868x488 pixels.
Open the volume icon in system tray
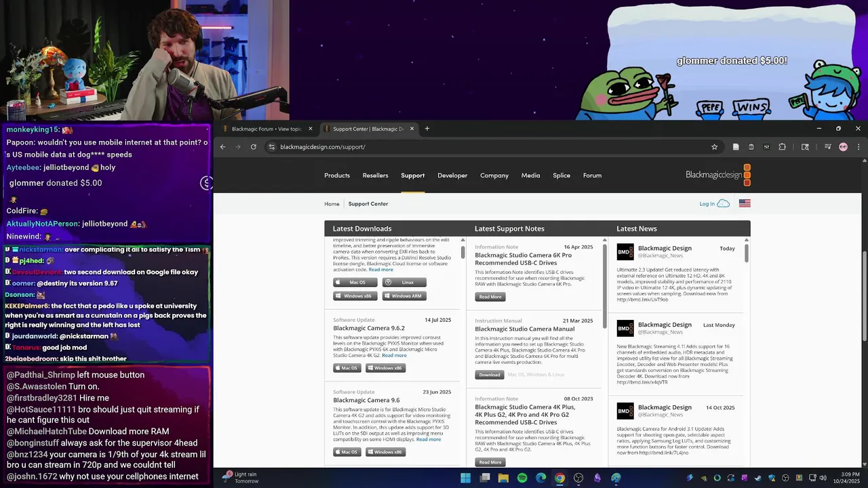tap(823, 478)
